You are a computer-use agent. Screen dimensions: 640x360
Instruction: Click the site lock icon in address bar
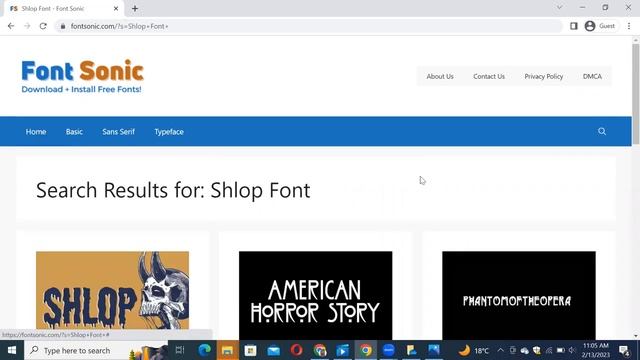pyautogui.click(x=62, y=26)
